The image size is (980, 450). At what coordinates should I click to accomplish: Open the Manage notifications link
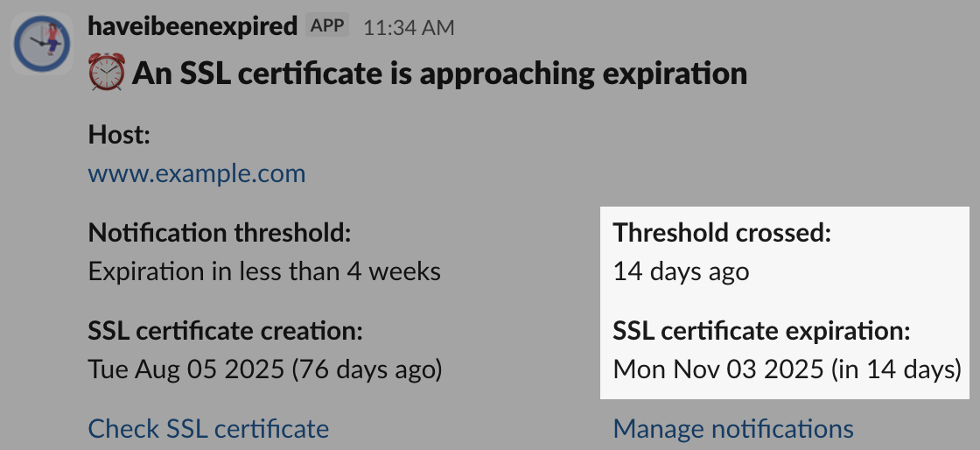coord(733,429)
